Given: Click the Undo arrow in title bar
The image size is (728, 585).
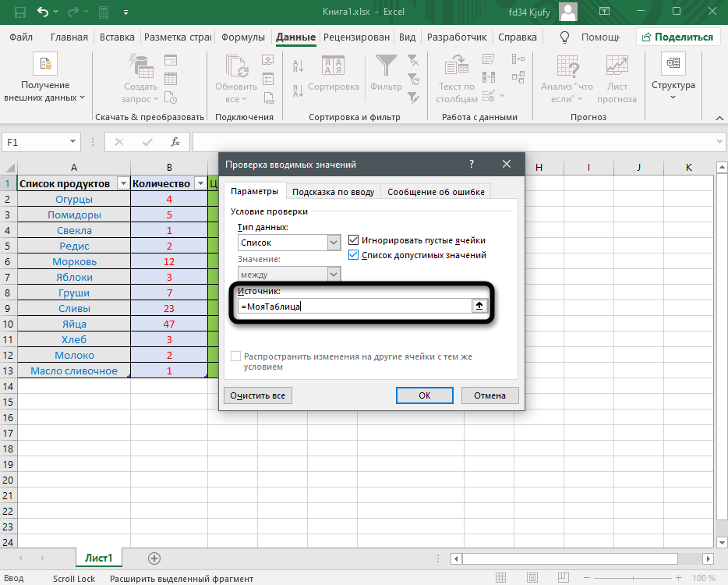Looking at the screenshot, I should 43,12.
